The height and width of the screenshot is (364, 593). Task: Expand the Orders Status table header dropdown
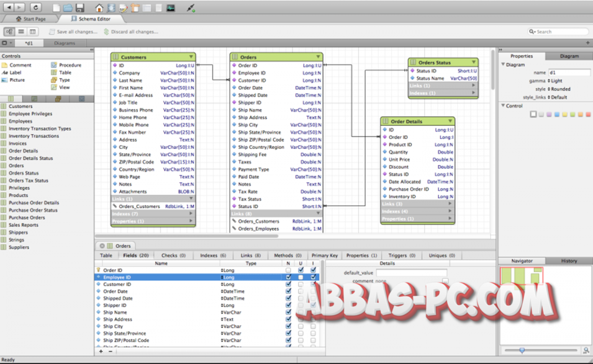pyautogui.click(x=474, y=62)
